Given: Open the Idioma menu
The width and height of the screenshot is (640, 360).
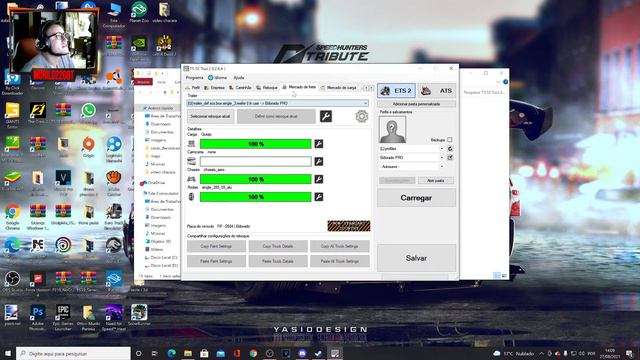Looking at the screenshot, I should coord(218,78).
